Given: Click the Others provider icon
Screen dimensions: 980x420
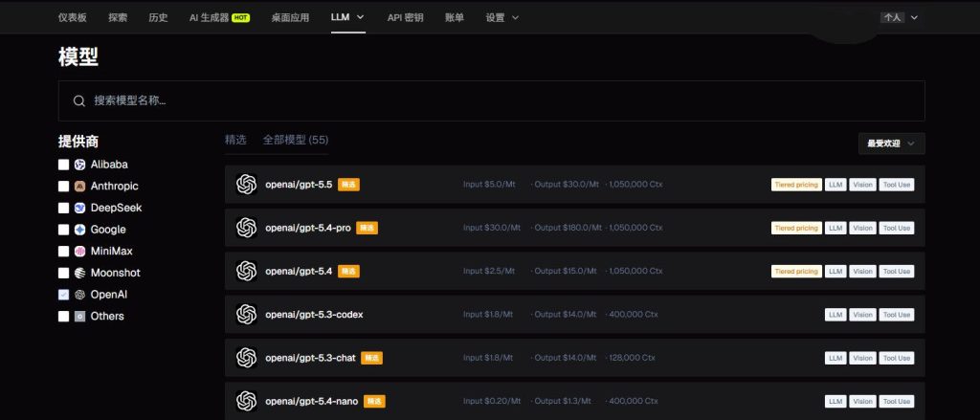Looking at the screenshot, I should click(x=80, y=317).
